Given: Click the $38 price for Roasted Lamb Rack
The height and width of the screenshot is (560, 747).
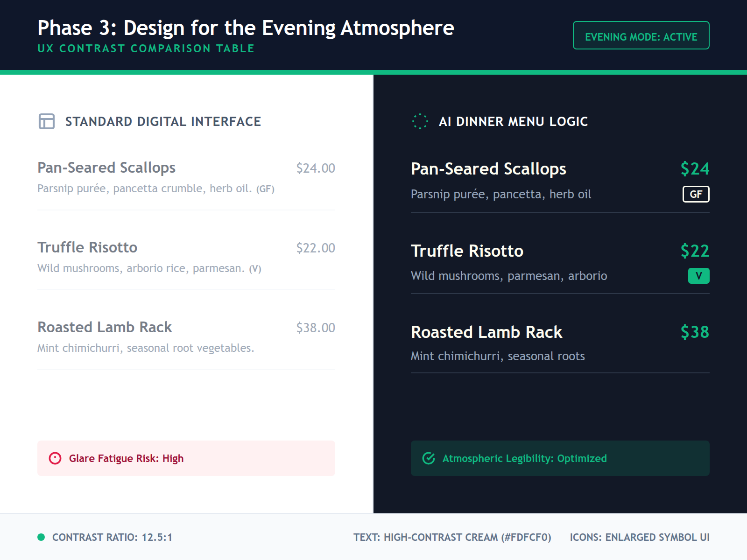Looking at the screenshot, I should pos(694,333).
